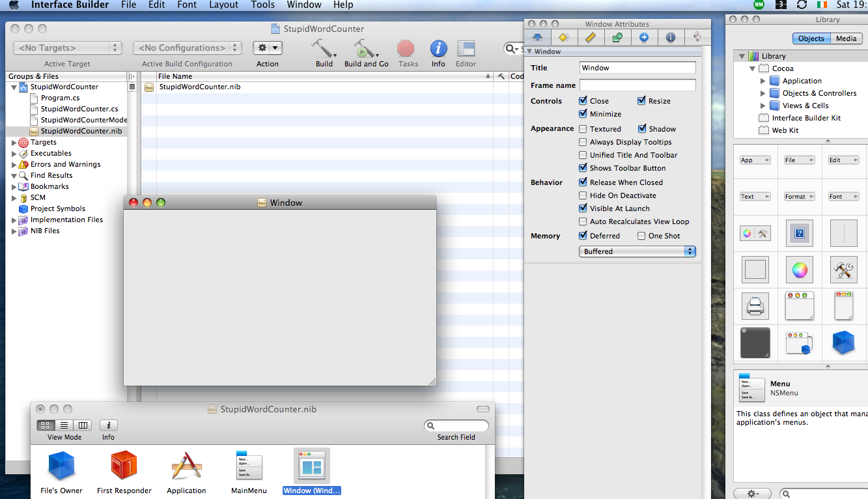Select StupidWordCounter.nib in the file list
Viewport: 868px width, 499px height.
click(x=200, y=87)
